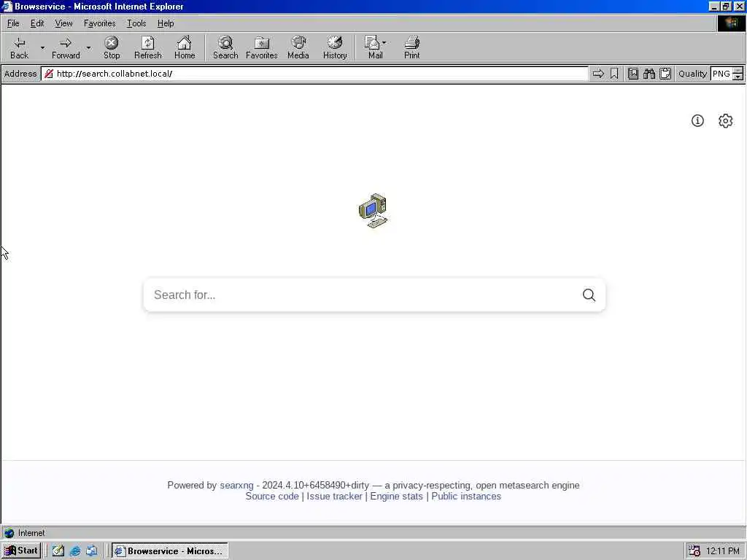The width and height of the screenshot is (747, 560).
Task: Open the Help menu
Action: (166, 23)
